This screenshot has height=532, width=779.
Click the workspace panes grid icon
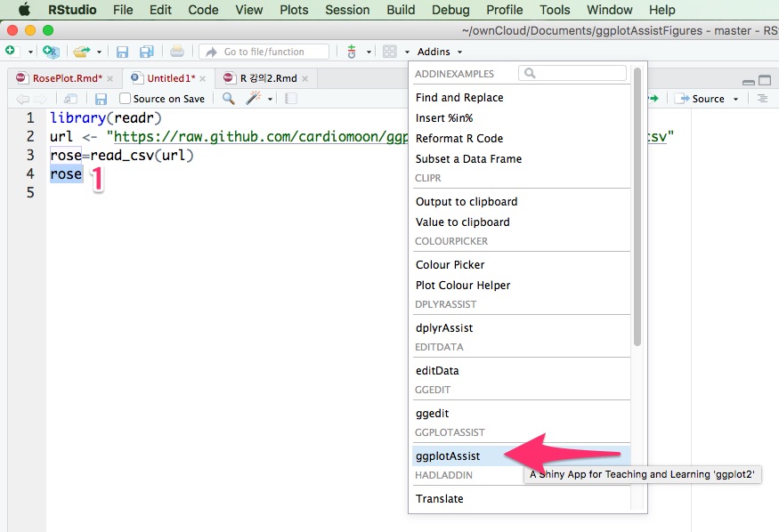pos(390,51)
